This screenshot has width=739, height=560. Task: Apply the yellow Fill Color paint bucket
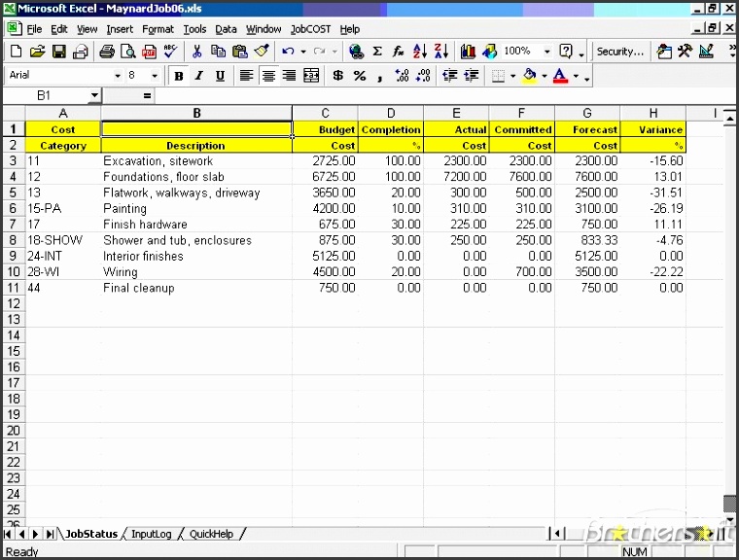(530, 76)
